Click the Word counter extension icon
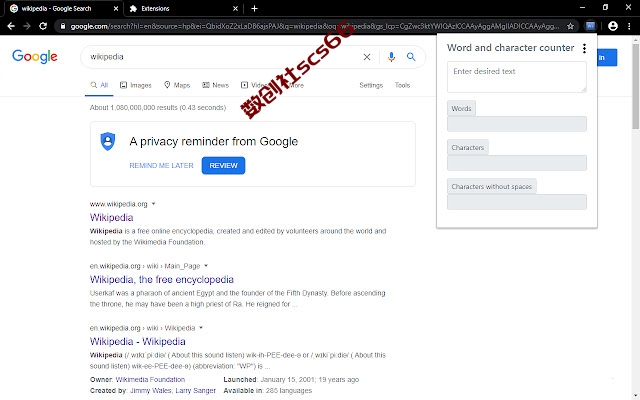This screenshot has width=640, height=400. pyautogui.click(x=590, y=26)
